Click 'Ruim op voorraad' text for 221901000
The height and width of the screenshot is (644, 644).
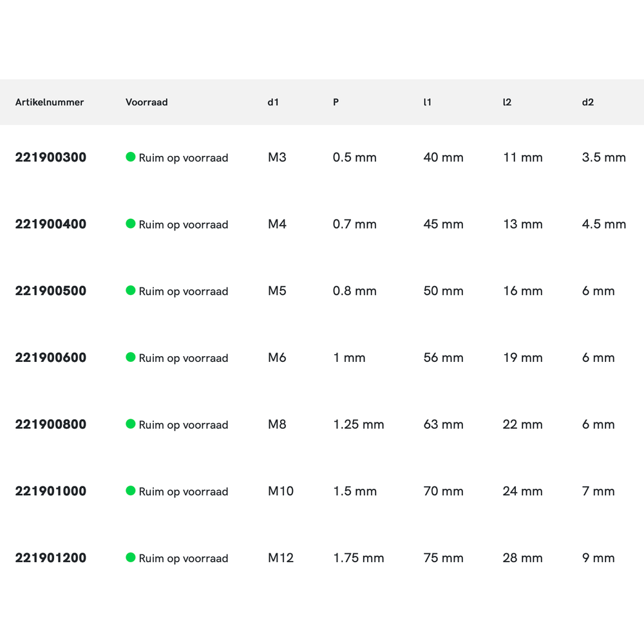[x=184, y=491]
